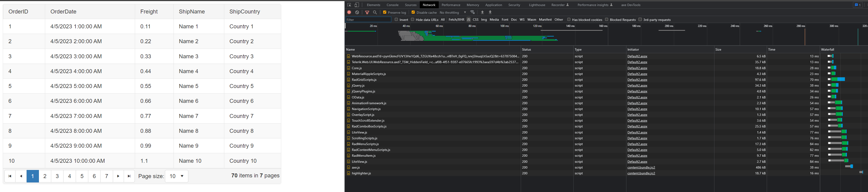Enable the Invert filter checkbox

pos(396,20)
